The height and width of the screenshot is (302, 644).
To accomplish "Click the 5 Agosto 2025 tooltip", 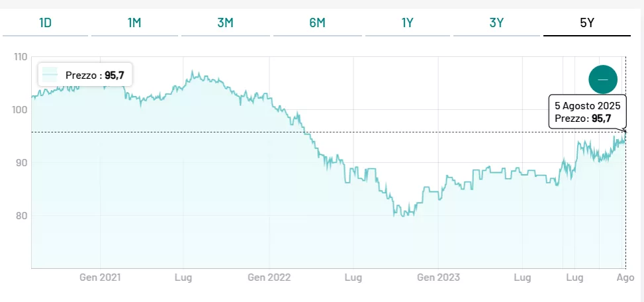I will pos(587,112).
